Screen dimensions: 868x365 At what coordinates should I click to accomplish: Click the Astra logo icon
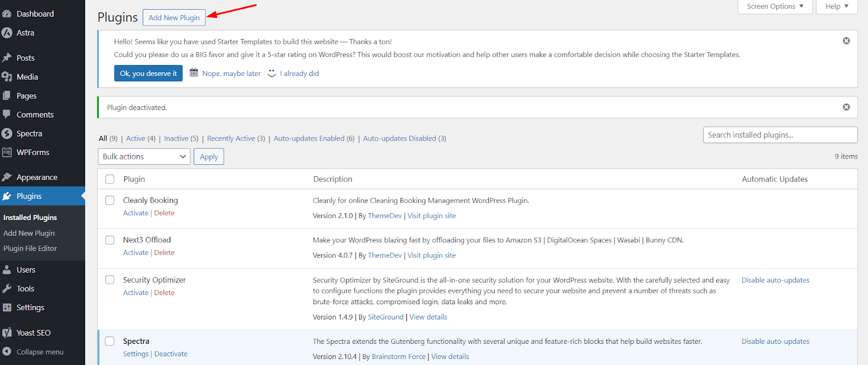coord(7,33)
